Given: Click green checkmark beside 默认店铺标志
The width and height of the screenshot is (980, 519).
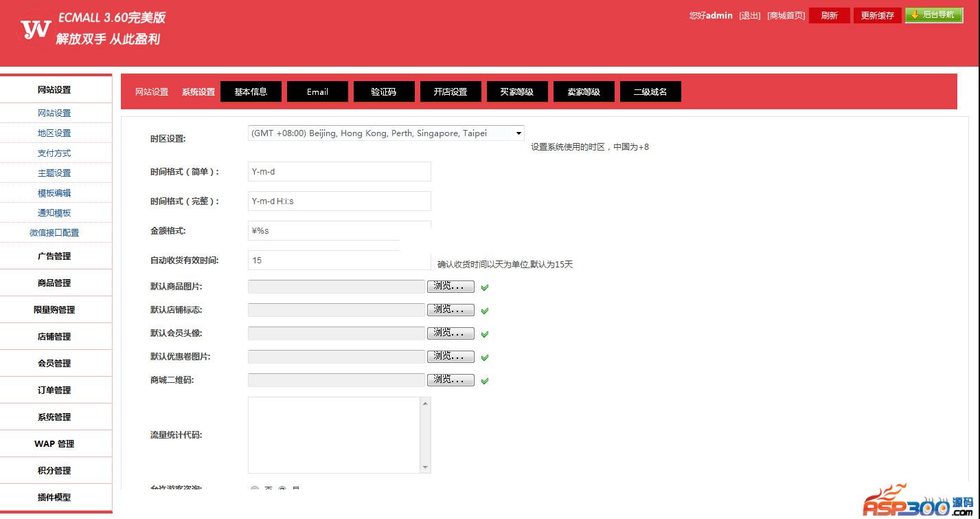Looking at the screenshot, I should point(485,311).
